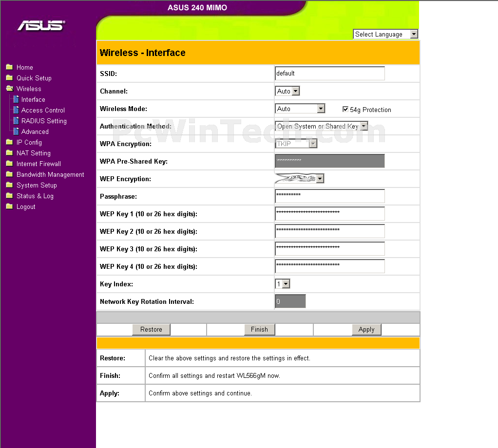Go to the Home menu item
Image resolution: width=498 pixels, height=448 pixels.
point(25,67)
